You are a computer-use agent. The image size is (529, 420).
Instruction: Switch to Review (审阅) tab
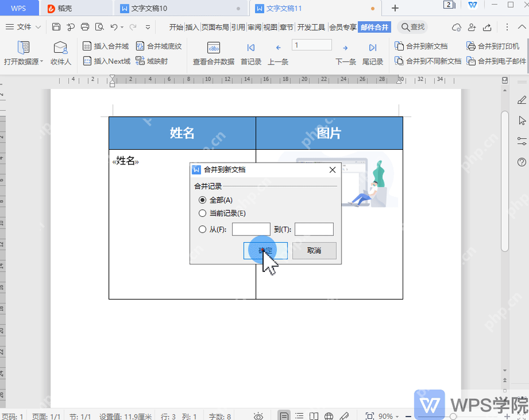coord(255,27)
